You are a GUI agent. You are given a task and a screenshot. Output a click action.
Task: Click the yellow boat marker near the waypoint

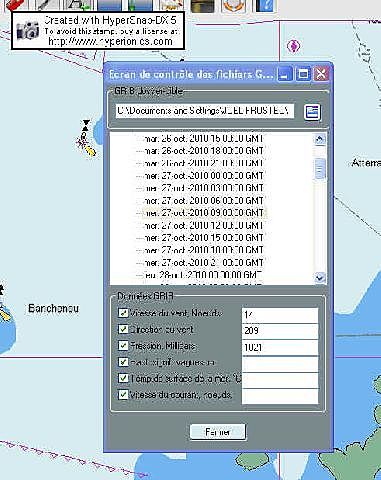click(89, 150)
